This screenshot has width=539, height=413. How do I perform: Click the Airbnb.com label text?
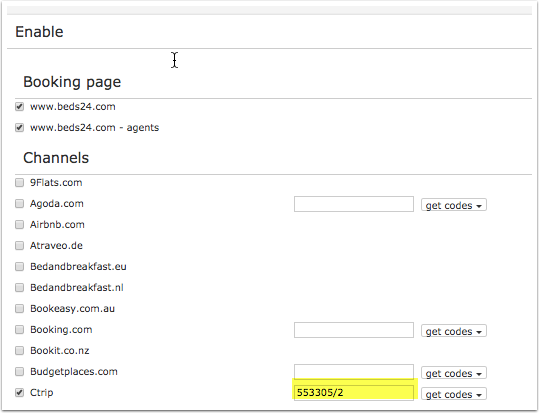(x=57, y=225)
